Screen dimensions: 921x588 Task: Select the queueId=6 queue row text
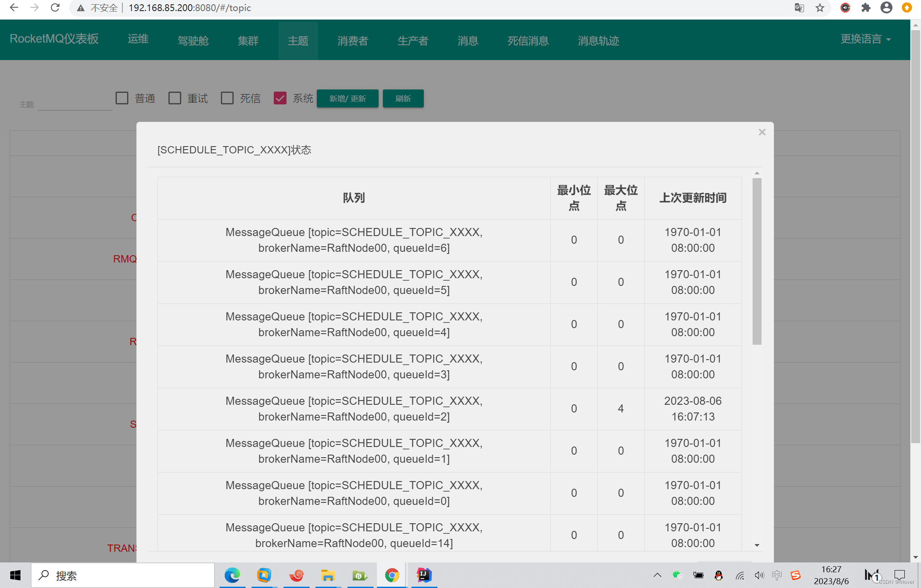354,240
